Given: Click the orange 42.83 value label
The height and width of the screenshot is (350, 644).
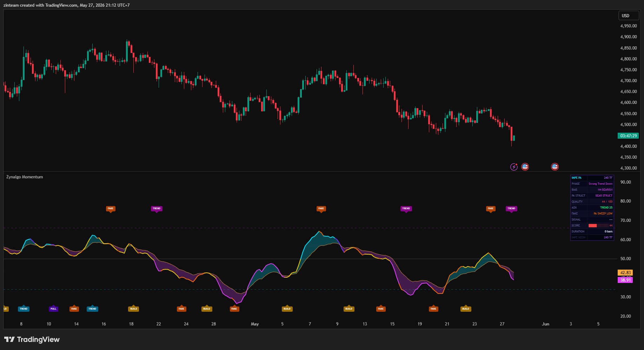Looking at the screenshot, I should tap(625, 272).
